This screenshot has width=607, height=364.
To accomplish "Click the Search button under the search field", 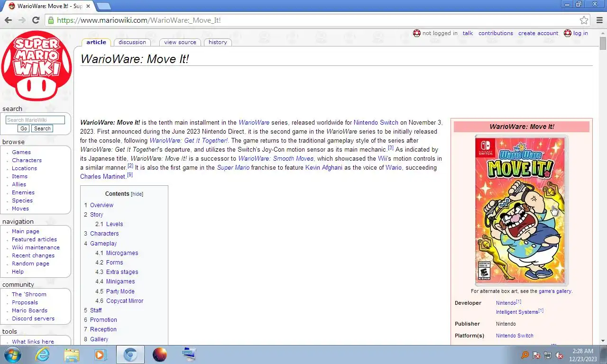I will tap(42, 128).
